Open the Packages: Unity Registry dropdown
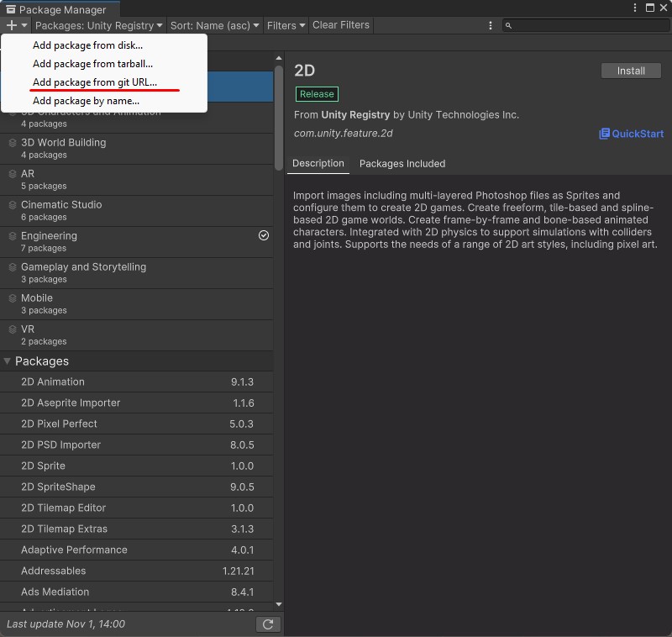Viewport: 672px width, 637px height. pyautogui.click(x=98, y=25)
